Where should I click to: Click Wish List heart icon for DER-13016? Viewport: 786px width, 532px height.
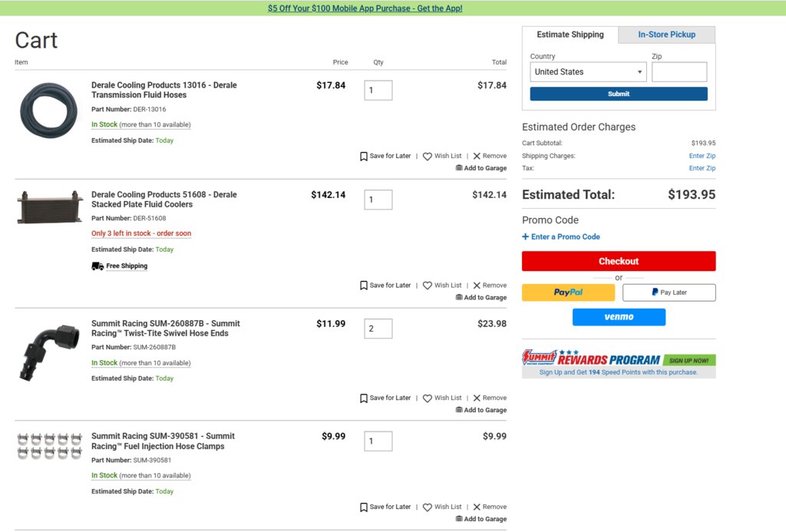pos(427,157)
